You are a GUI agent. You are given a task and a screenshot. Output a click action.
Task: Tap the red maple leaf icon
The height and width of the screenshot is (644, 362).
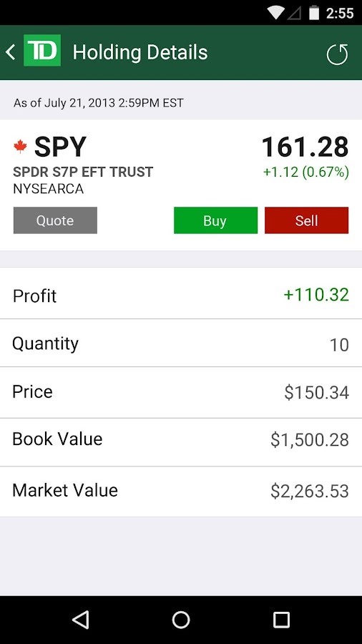[20, 146]
